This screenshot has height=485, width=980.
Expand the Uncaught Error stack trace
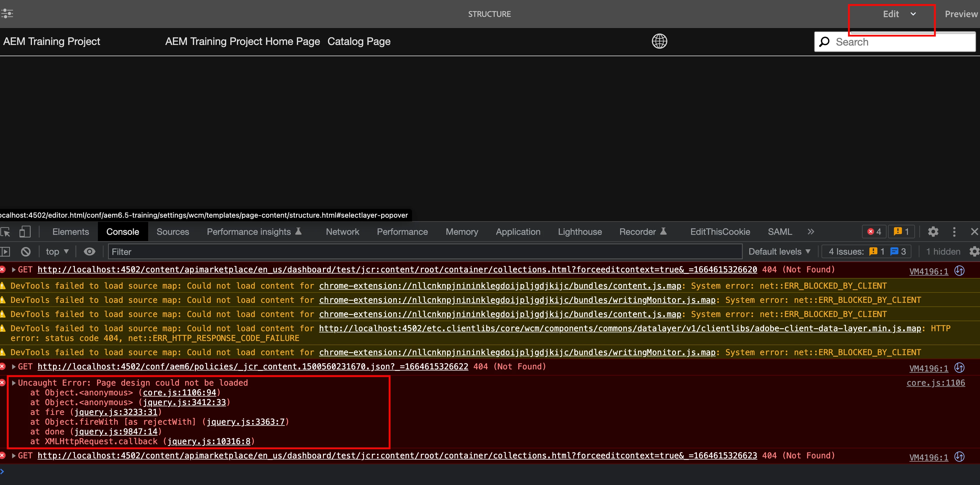[x=14, y=383]
